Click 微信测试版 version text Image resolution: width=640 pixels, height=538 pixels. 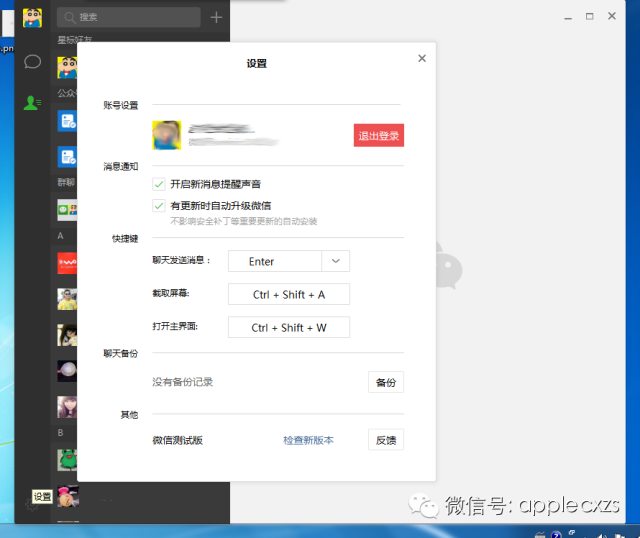coord(178,440)
